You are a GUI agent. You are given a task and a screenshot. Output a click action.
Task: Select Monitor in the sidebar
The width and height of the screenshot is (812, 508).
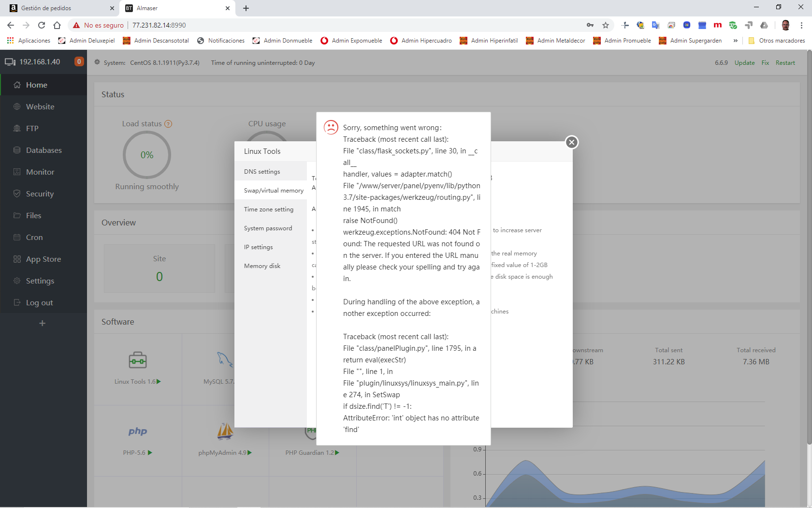click(43, 172)
